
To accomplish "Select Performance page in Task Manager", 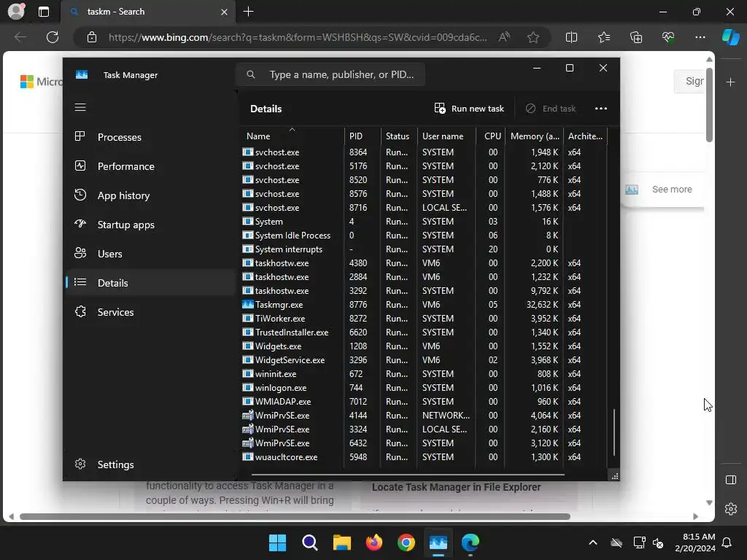I will coord(150,166).
